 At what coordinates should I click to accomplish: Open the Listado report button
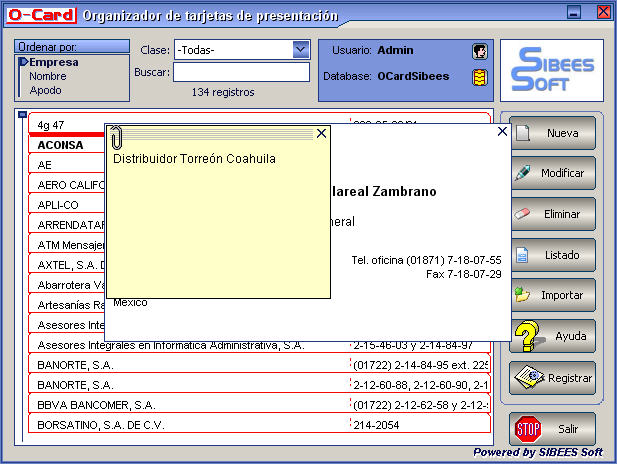pyautogui.click(x=552, y=255)
